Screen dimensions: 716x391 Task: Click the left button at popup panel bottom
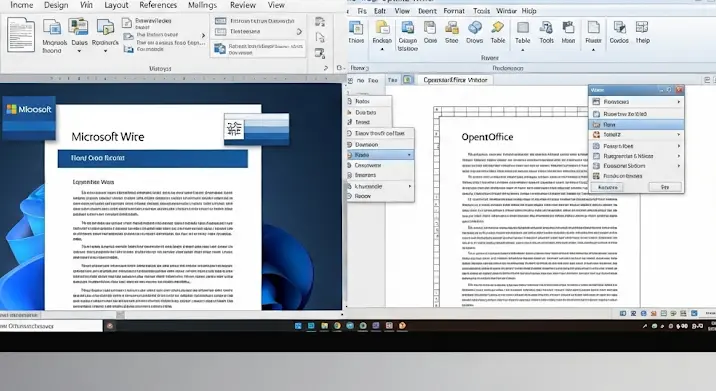[608, 187]
